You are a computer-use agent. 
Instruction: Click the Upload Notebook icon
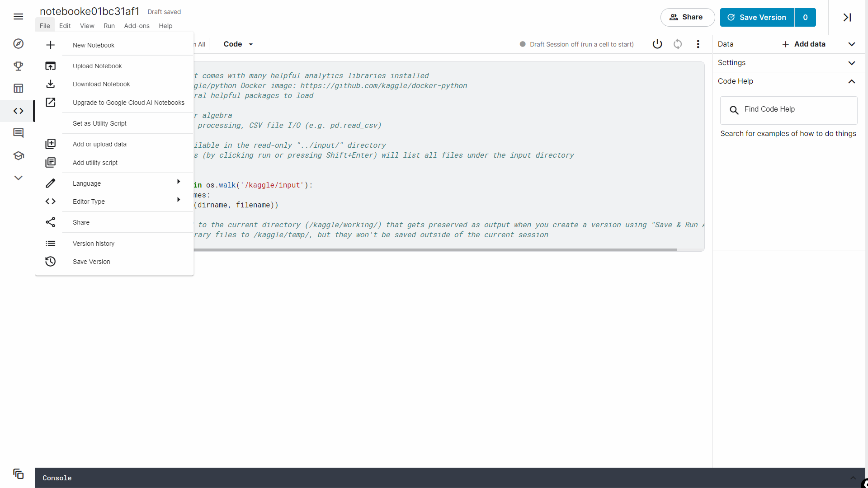click(x=51, y=66)
